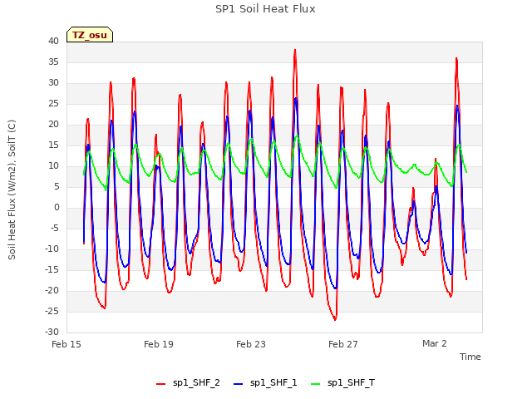Image resolution: width=532 pixels, height=399 pixels.
Task: Click the 0 y-axis tick label
Action: [x=57, y=207]
